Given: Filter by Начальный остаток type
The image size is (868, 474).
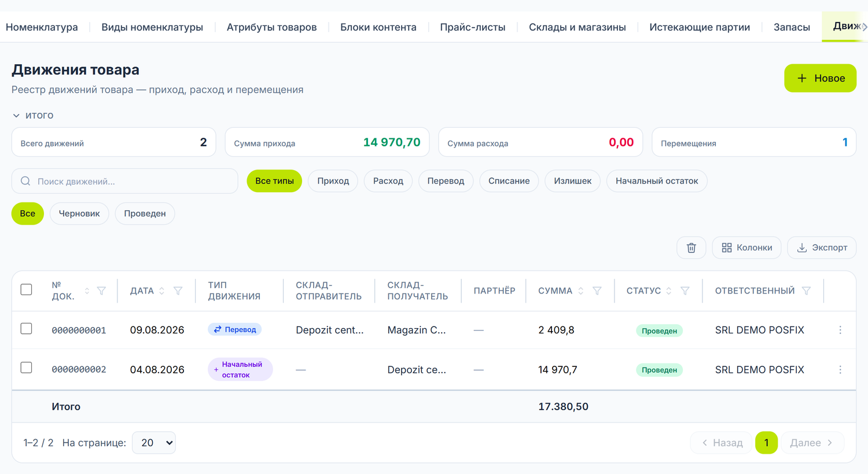Looking at the screenshot, I should point(657,181).
